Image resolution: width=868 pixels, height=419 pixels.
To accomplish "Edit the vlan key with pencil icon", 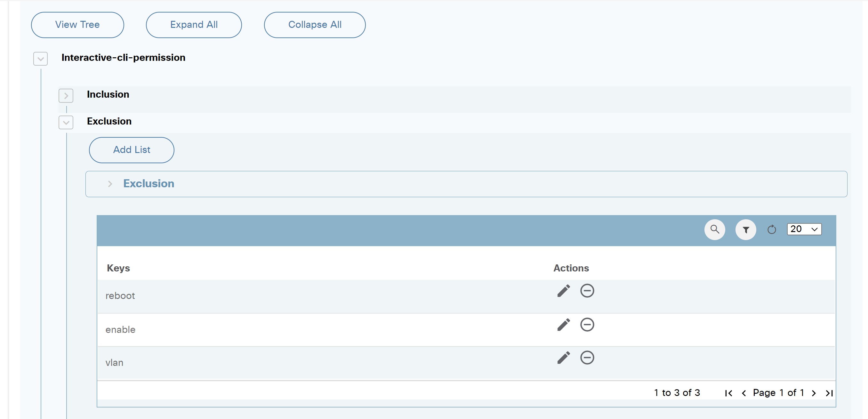I will click(x=563, y=358).
